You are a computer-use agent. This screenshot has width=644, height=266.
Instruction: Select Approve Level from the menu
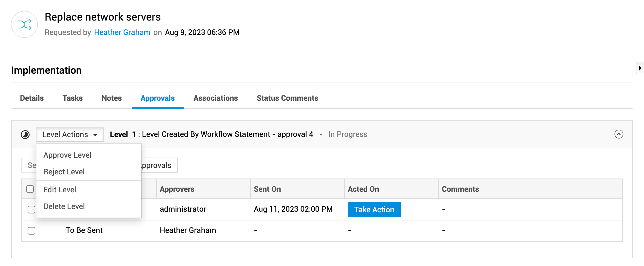coord(67,155)
